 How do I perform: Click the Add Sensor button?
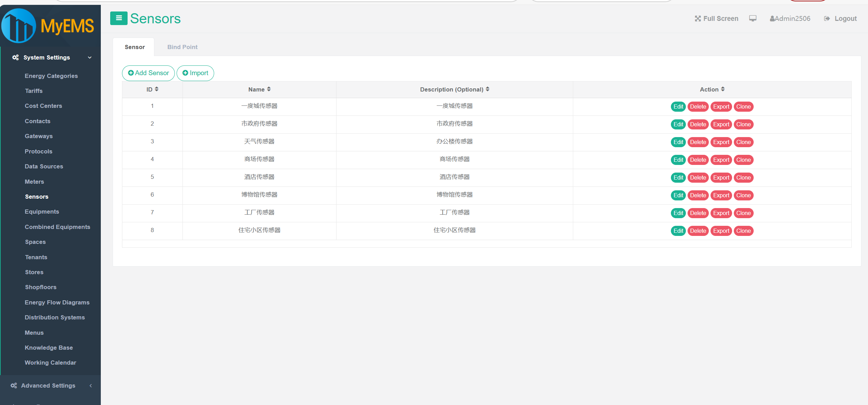pyautogui.click(x=148, y=73)
